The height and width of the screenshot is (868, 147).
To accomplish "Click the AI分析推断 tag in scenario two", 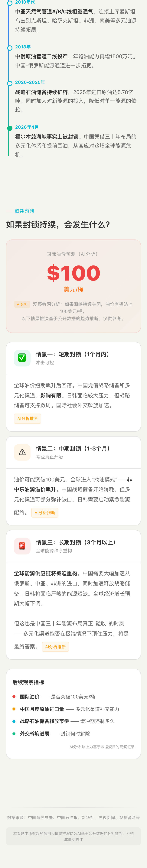I will [x=44, y=512].
